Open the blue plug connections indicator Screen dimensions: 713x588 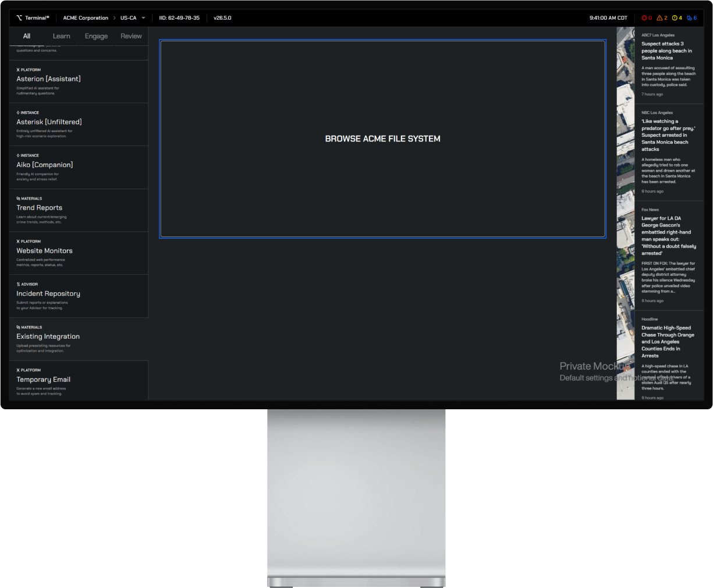click(689, 18)
